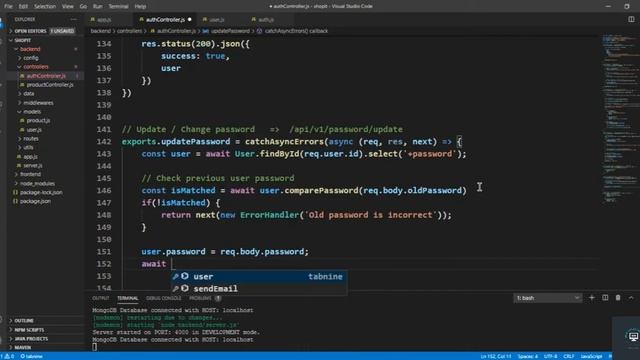Open the Edit menu
The width and height of the screenshot is (640, 360).
pos(23,7)
